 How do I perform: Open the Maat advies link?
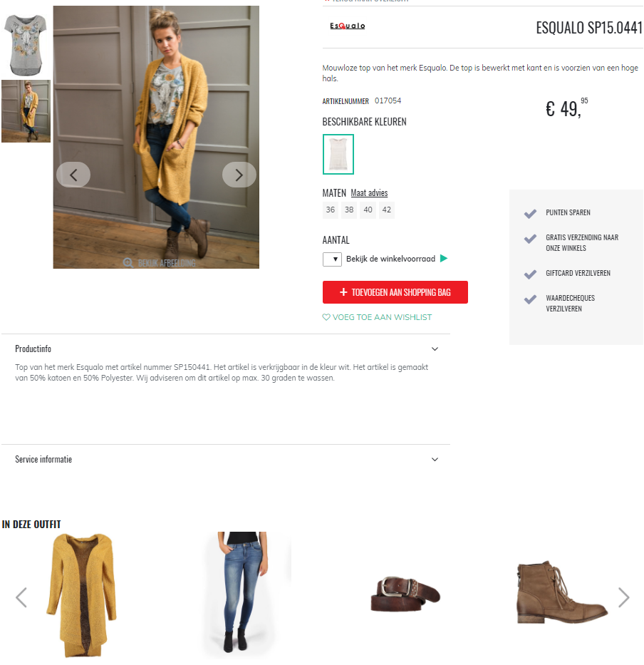[369, 193]
